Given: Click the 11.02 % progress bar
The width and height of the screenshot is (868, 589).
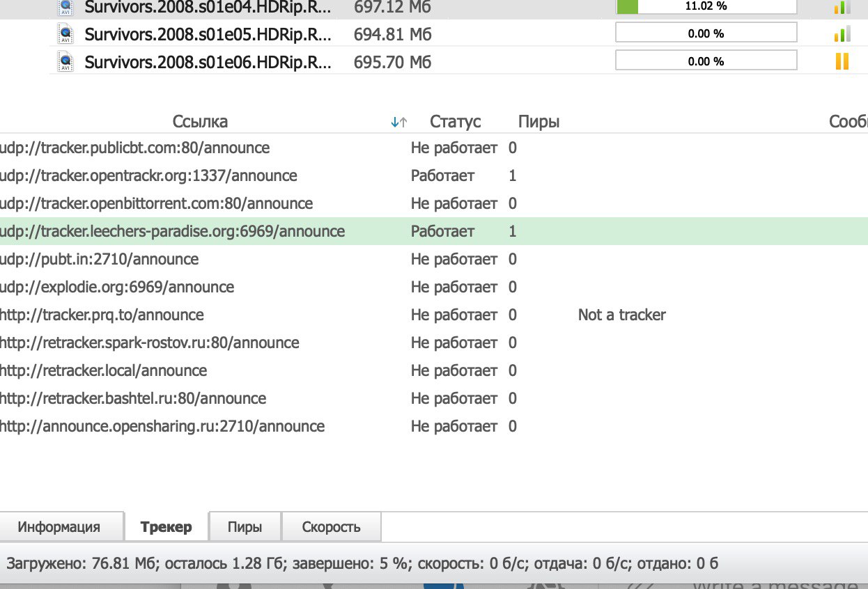Looking at the screenshot, I should (x=706, y=6).
